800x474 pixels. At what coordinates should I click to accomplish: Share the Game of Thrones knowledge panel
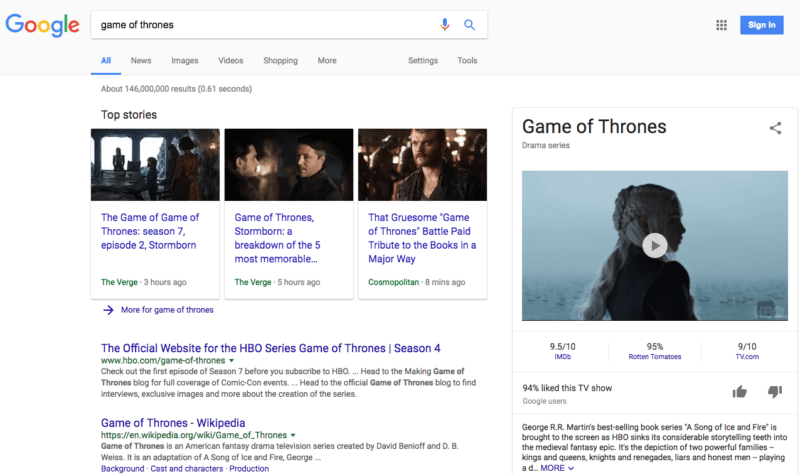(x=775, y=128)
